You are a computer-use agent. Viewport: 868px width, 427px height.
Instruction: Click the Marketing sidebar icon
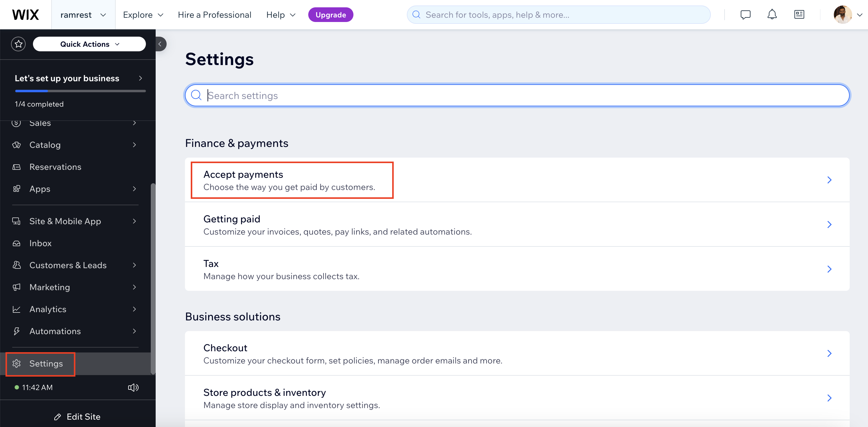[16, 287]
